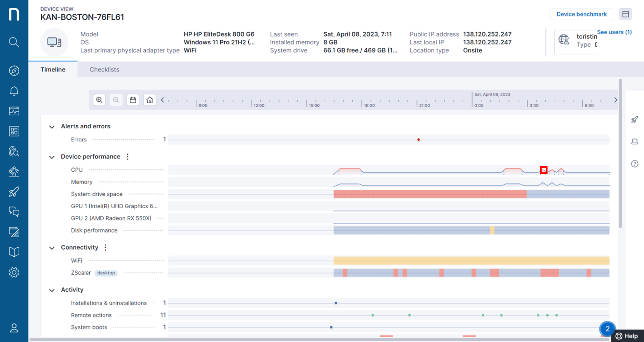Open alerts bell icon in sidebar
Image resolution: width=644 pixels, height=342 pixels.
pyautogui.click(x=14, y=91)
